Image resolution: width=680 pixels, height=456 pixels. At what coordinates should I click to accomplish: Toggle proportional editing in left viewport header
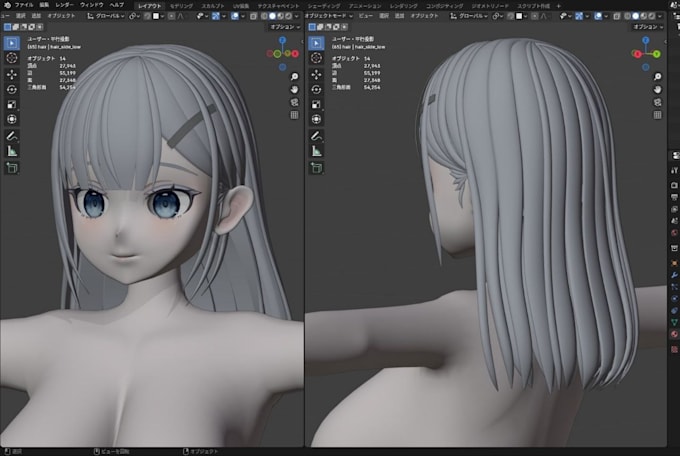tap(172, 16)
